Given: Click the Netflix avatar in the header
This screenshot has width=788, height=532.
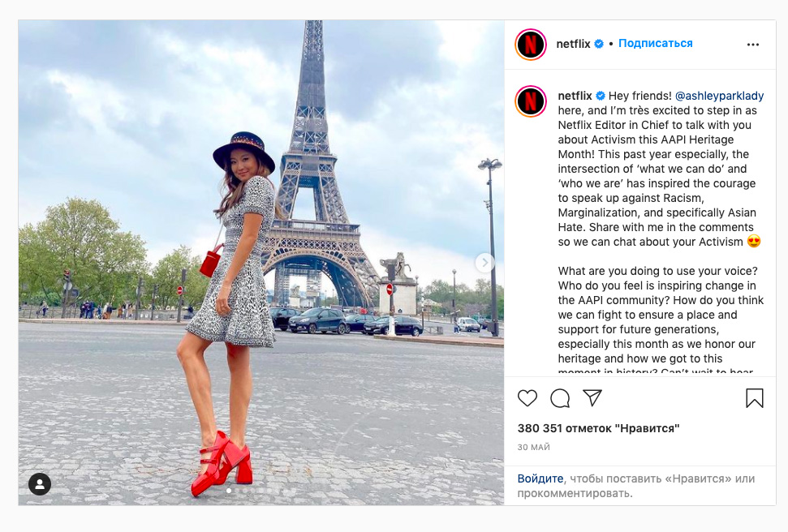Looking at the screenshot, I should click(531, 45).
